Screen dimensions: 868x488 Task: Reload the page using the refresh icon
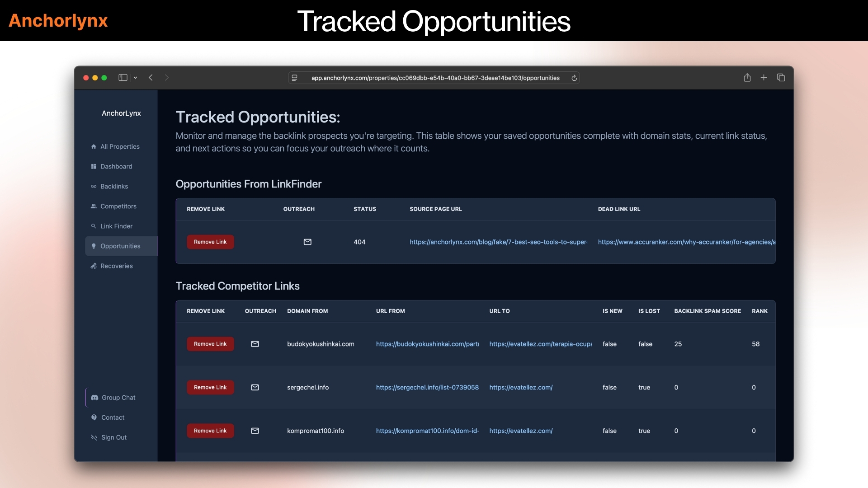pos(574,78)
